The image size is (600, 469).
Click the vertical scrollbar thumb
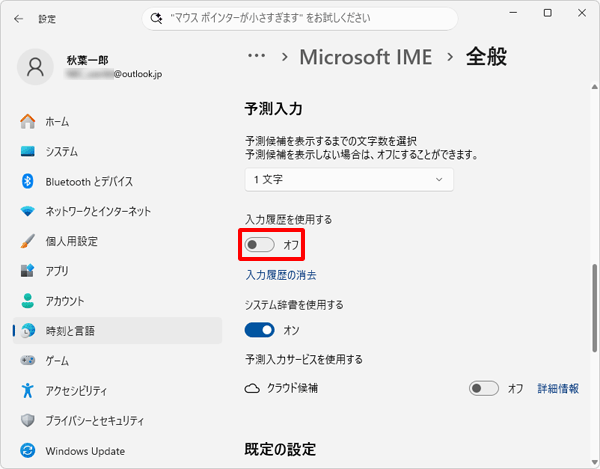(x=594, y=308)
